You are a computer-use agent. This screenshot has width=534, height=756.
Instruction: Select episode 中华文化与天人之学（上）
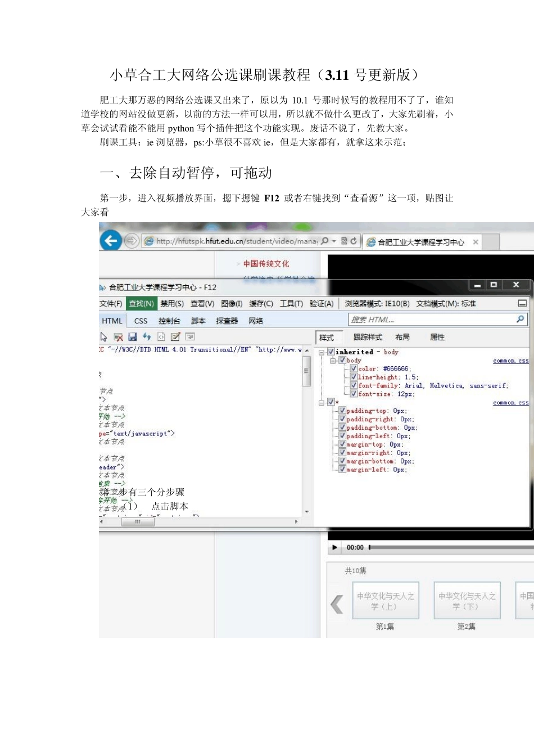(x=386, y=601)
